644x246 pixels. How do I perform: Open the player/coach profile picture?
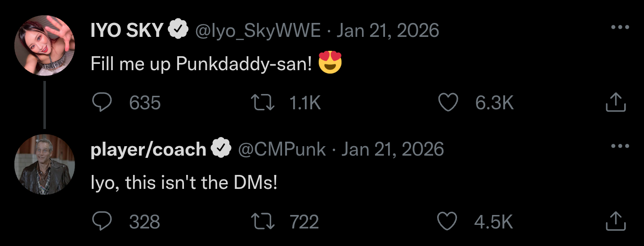[45, 164]
